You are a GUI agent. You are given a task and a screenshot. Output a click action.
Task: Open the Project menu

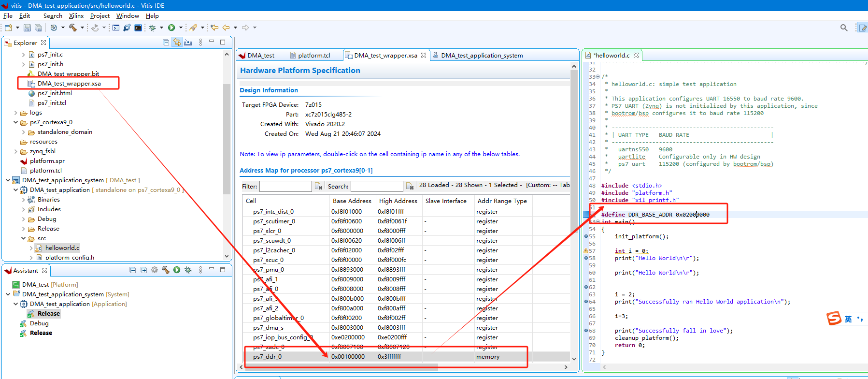tap(100, 15)
